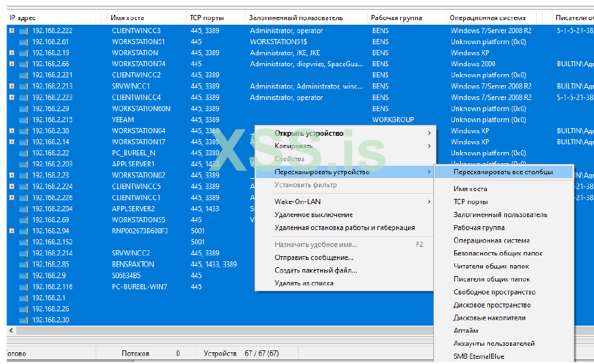Choose 'Создать пакетный файл...'
This screenshot has height=364, width=594.
(x=345, y=270)
